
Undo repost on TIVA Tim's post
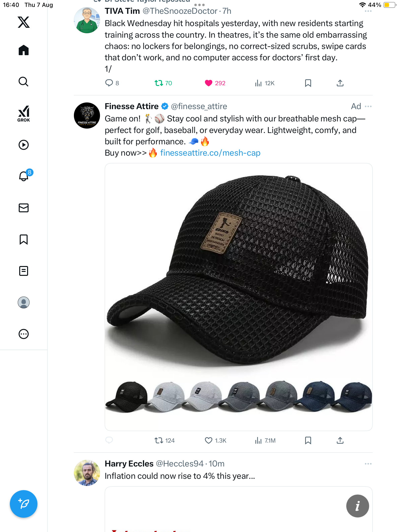point(159,83)
